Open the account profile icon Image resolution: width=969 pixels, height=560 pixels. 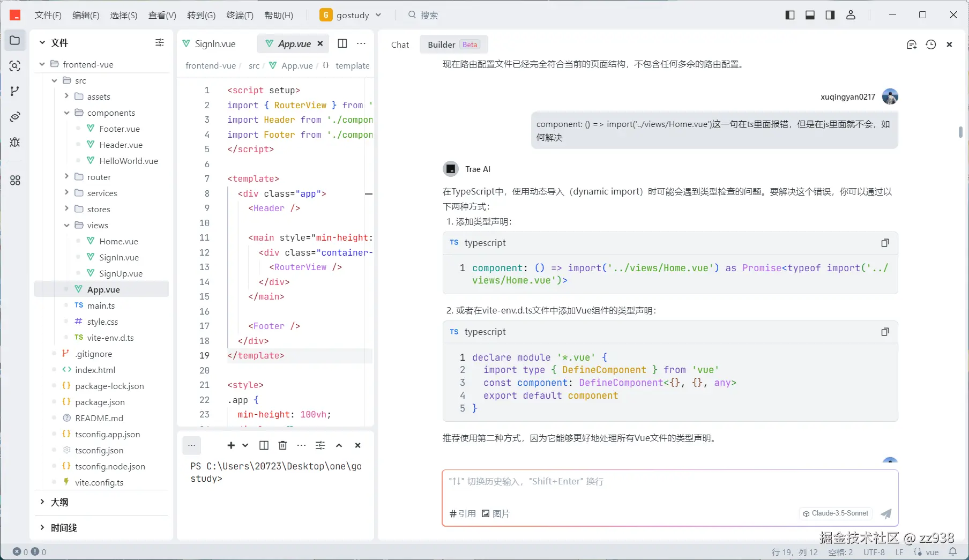pyautogui.click(x=851, y=15)
